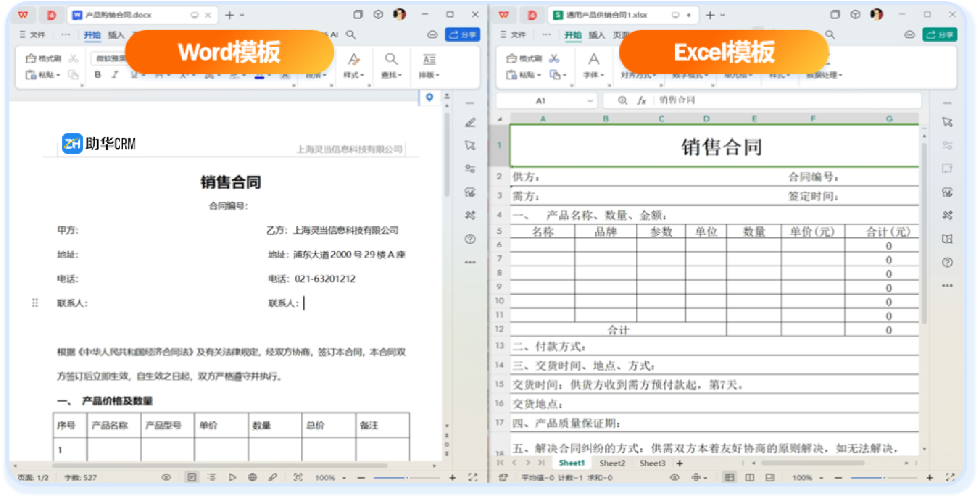Open the Insert tab in Word
The image size is (980, 499).
click(x=116, y=35)
